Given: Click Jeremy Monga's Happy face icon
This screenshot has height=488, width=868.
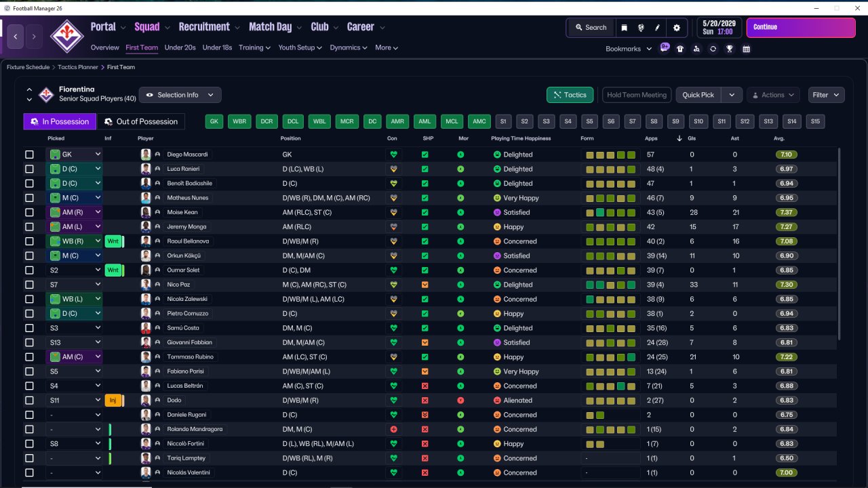Looking at the screenshot, I should coord(497,227).
